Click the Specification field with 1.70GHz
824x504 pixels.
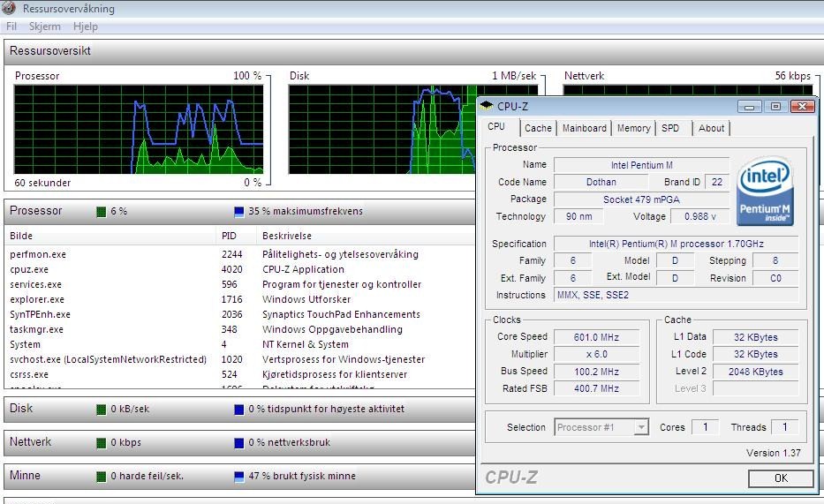pyautogui.click(x=677, y=244)
